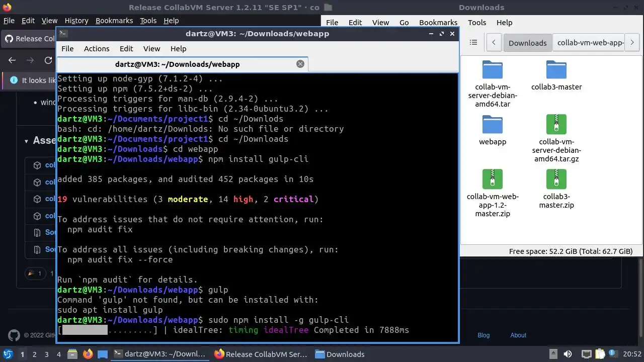Click the info icon in the Firefox notification bar
Image resolution: width=644 pixels, height=362 pixels.
pyautogui.click(x=13, y=80)
